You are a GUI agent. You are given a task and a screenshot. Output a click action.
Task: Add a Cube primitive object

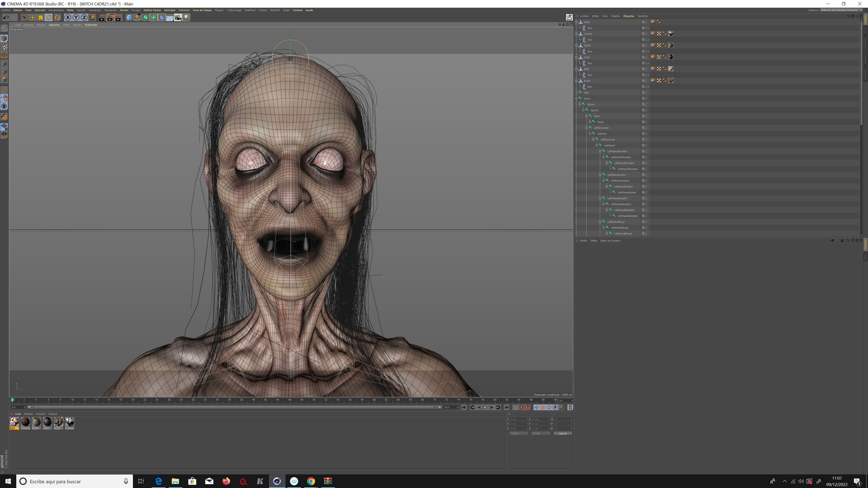(x=129, y=18)
